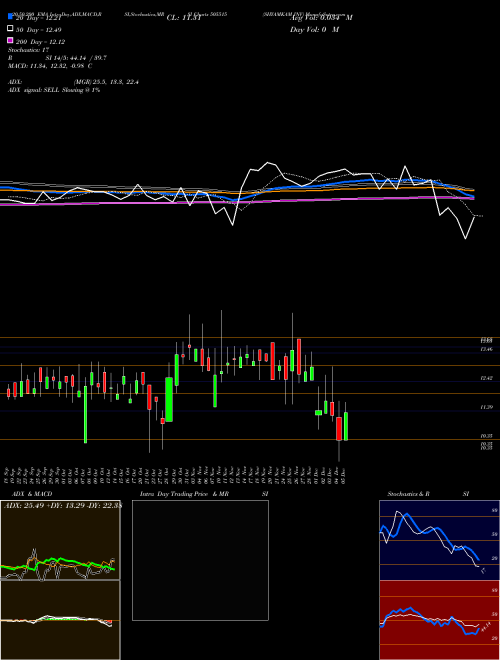Click the lowest point of the white price line
Viewport: 500px width, 660px height.
(x=465, y=239)
